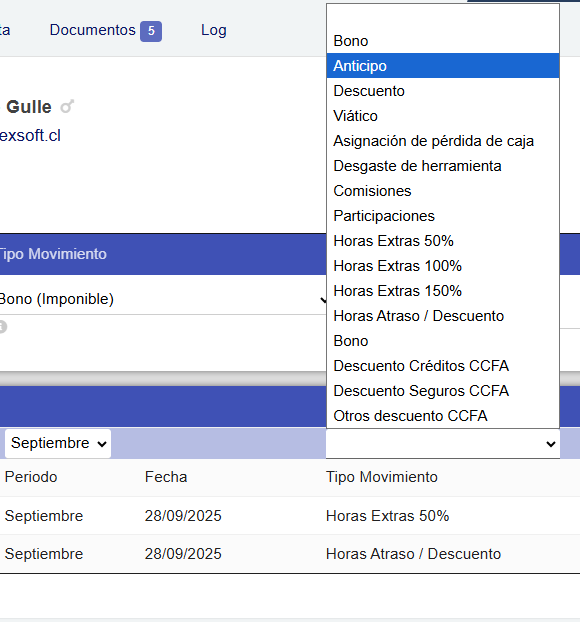Select Comisiones from the list

pos(443,191)
